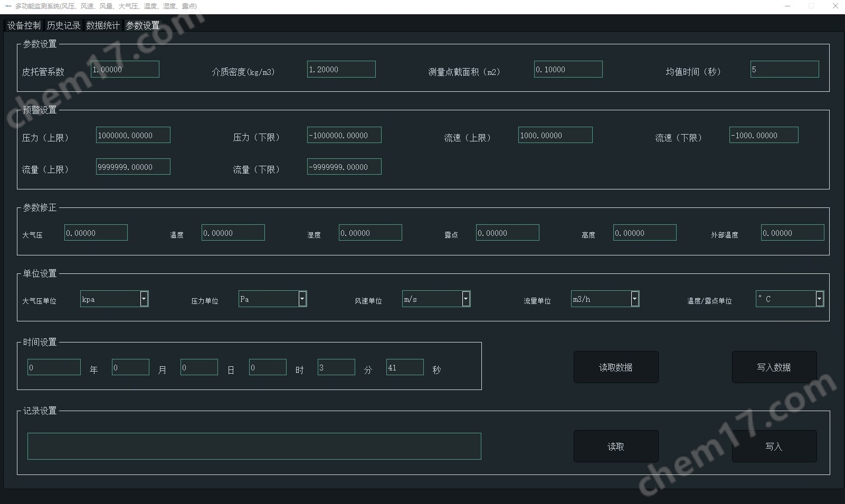This screenshot has height=504, width=845.
Task: Expand the 压力单位 Pa dropdown
Action: (x=302, y=299)
